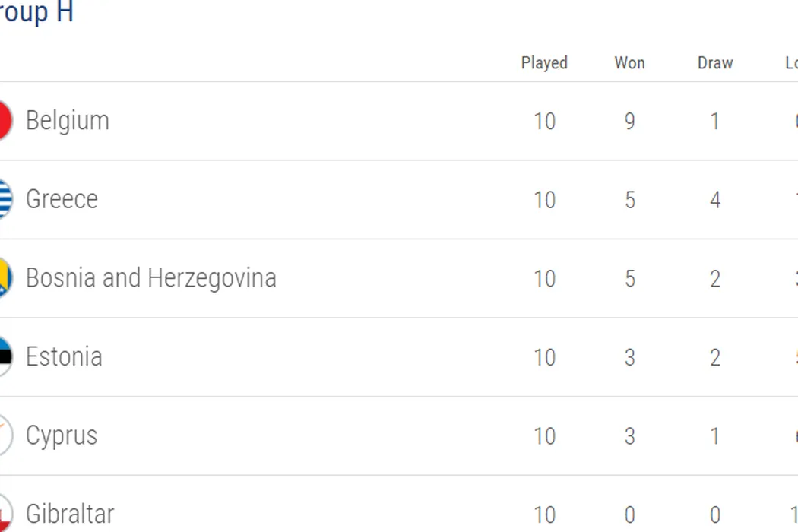
Task: Click the Greece flag icon
Action: tap(5, 199)
